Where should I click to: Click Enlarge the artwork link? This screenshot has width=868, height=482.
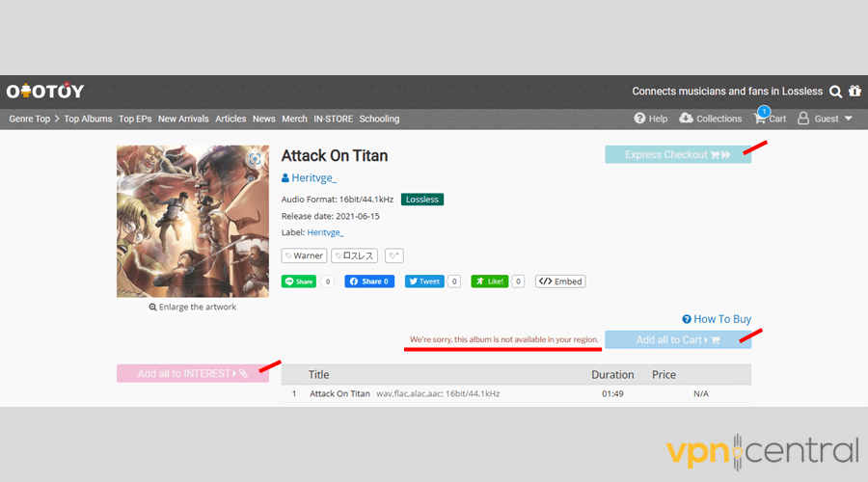point(192,308)
